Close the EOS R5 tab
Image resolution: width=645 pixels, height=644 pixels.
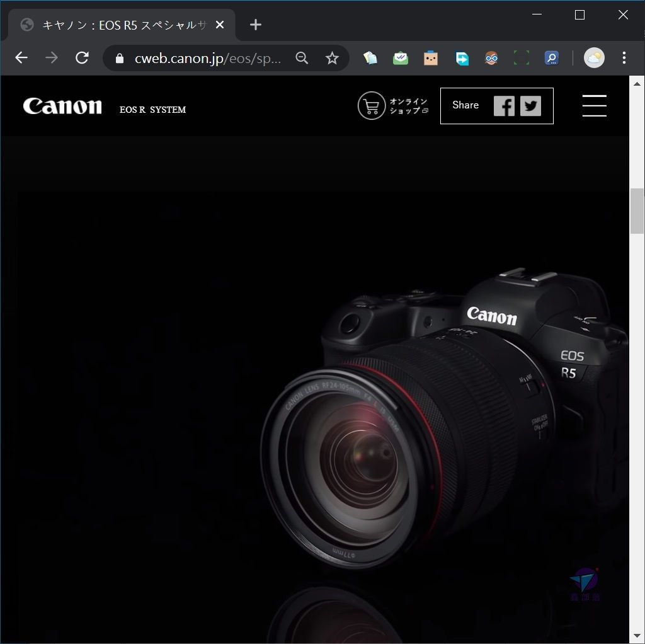click(x=220, y=25)
